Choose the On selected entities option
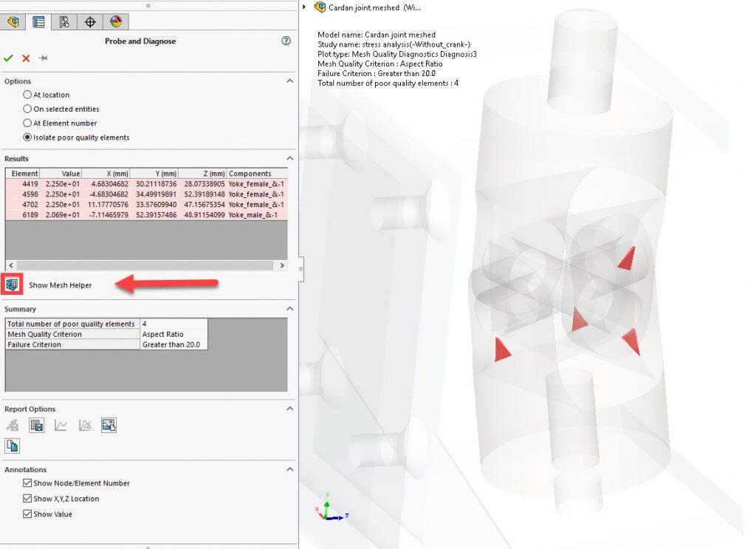Viewport: 756px width, 549px height. [x=28, y=109]
